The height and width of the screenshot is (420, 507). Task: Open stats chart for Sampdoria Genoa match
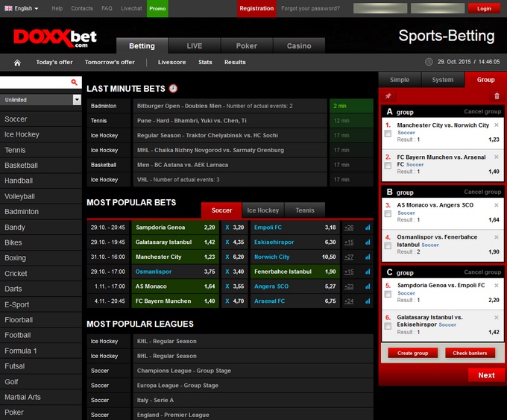(x=368, y=228)
